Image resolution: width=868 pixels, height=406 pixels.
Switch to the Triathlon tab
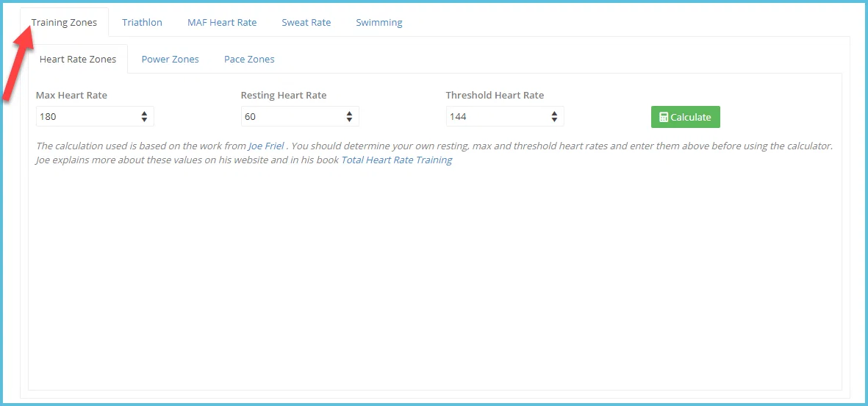point(143,23)
